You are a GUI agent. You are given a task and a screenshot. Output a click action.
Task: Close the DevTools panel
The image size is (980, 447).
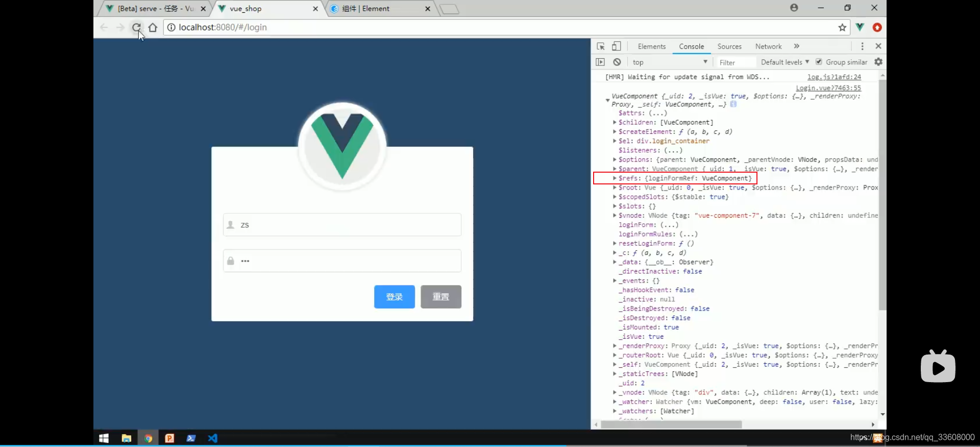878,46
